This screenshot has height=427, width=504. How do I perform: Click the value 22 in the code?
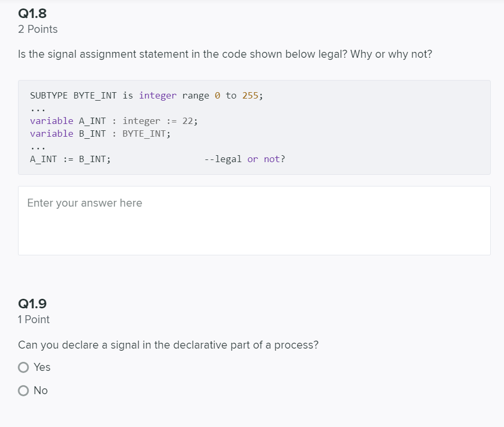click(x=188, y=121)
